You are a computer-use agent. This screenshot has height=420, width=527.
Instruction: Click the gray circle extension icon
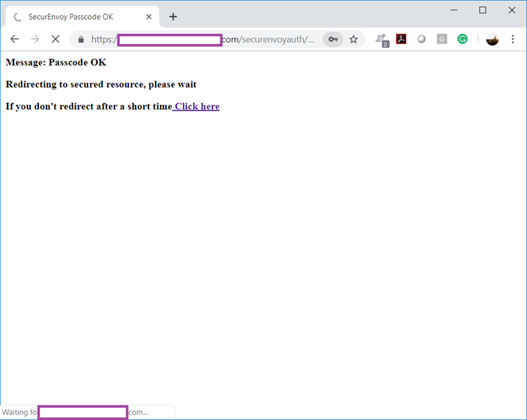point(421,39)
